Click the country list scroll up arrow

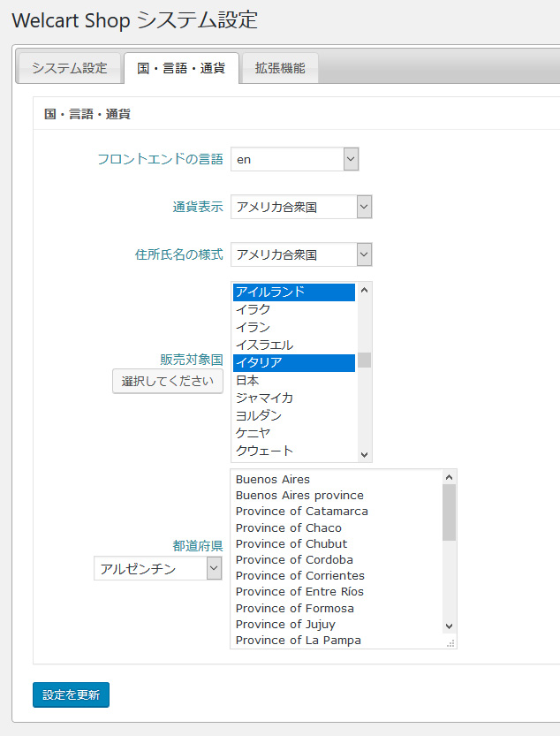pos(364,291)
